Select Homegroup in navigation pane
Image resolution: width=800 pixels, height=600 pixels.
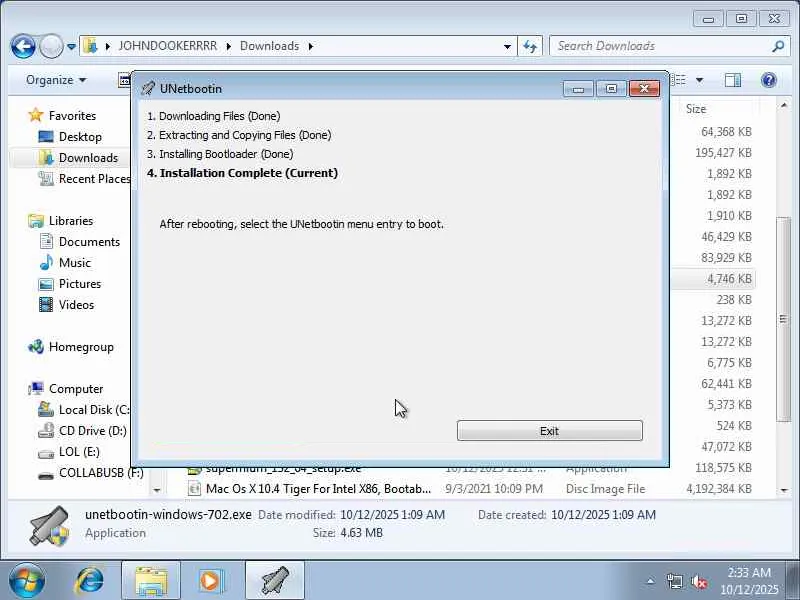[81, 347]
